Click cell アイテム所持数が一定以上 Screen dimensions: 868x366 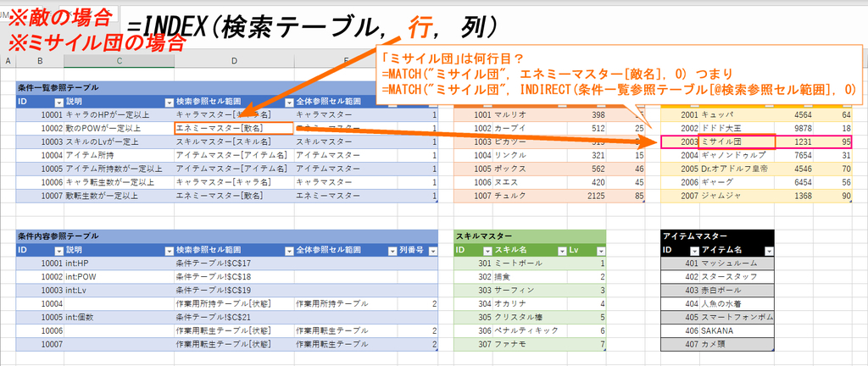tap(119, 169)
